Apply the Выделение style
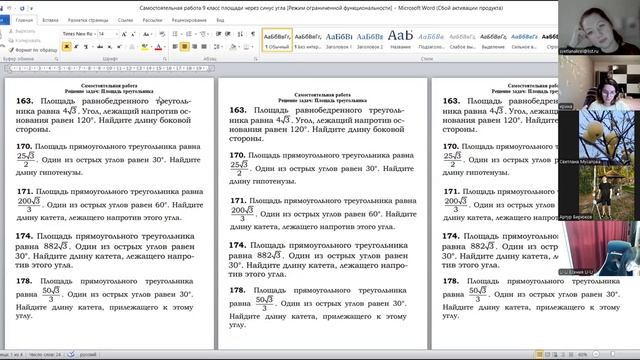This screenshot has width=640, height=360. (x=493, y=40)
